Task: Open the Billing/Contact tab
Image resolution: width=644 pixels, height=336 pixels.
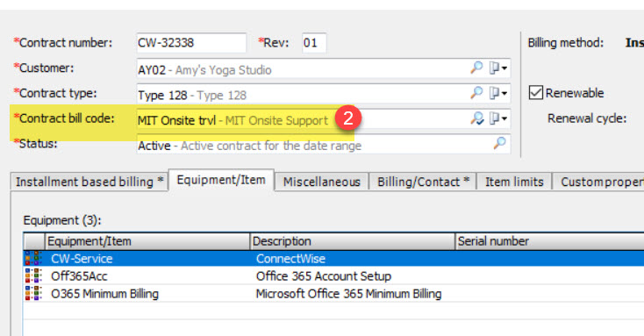Action: point(423,182)
